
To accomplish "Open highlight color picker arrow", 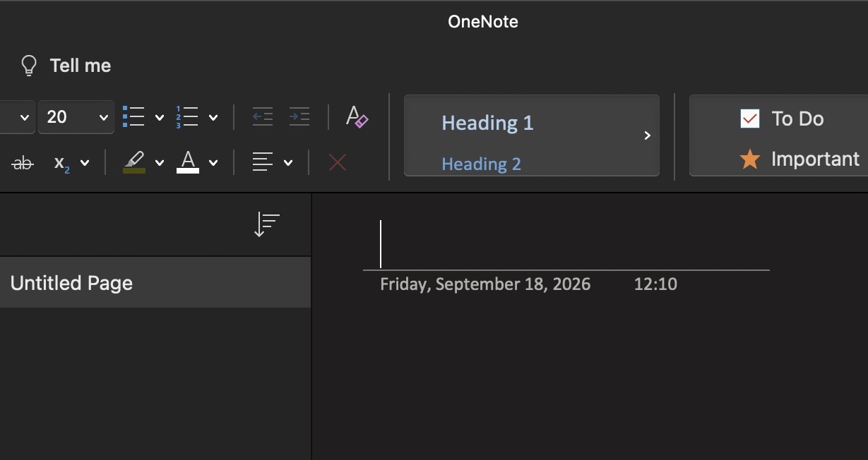I will pos(160,163).
